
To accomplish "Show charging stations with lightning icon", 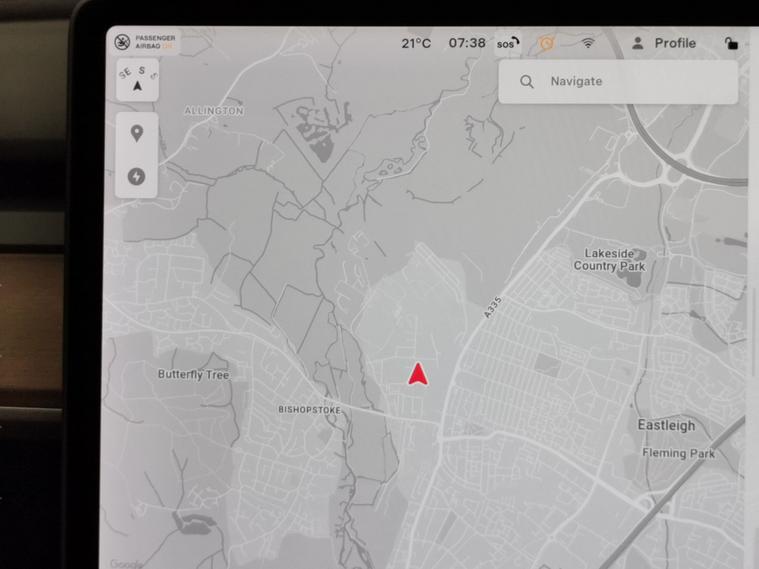I will pyautogui.click(x=137, y=177).
